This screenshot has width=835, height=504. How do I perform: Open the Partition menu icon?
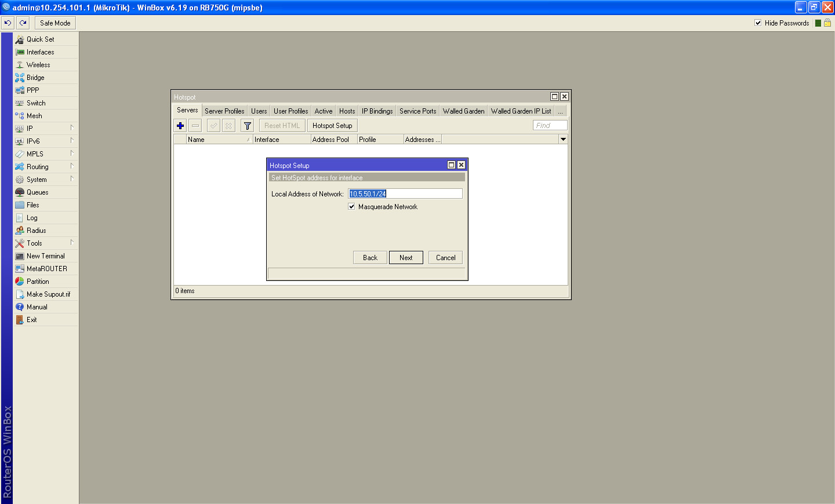(x=20, y=282)
